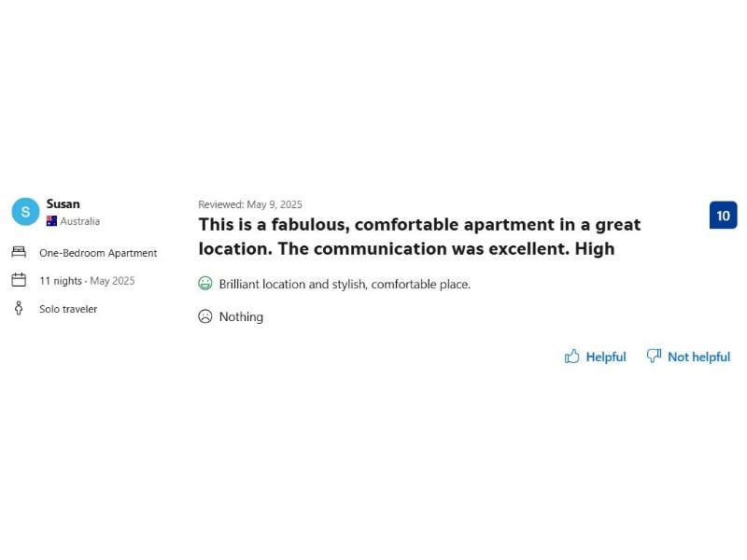The image size is (747, 560).
Task: Click Susan's round "S" avatar
Action: click(25, 212)
